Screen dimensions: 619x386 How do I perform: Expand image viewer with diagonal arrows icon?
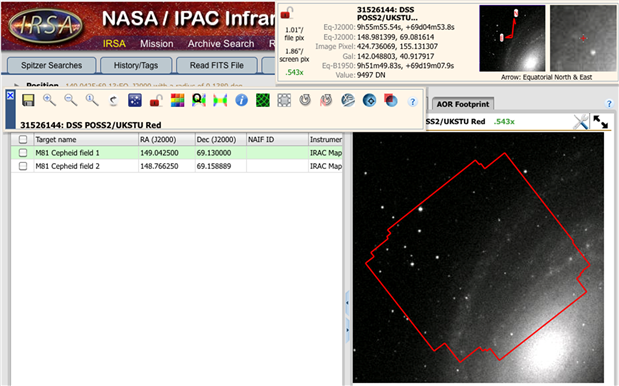click(600, 122)
